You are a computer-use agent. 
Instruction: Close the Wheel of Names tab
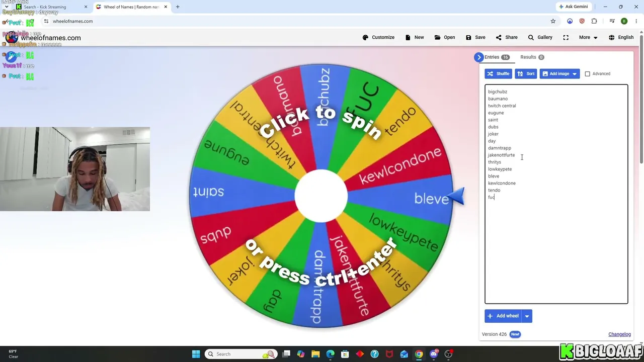click(166, 7)
